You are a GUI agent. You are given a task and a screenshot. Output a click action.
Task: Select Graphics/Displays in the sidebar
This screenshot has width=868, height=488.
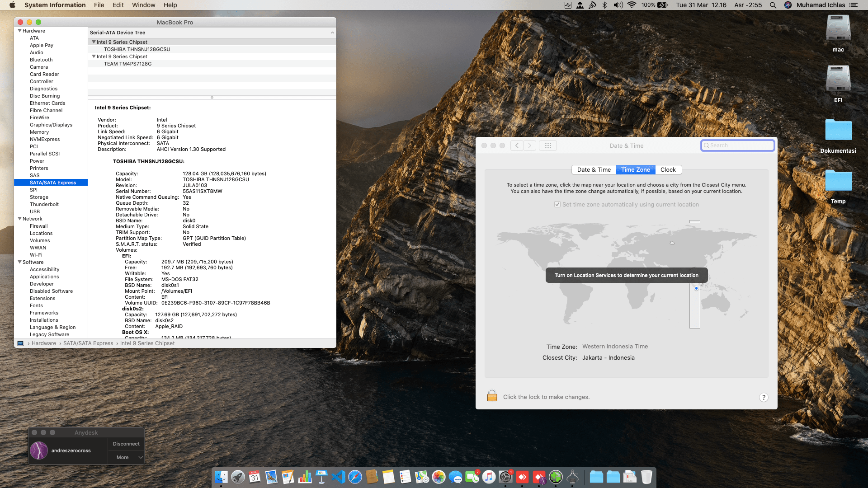click(51, 125)
